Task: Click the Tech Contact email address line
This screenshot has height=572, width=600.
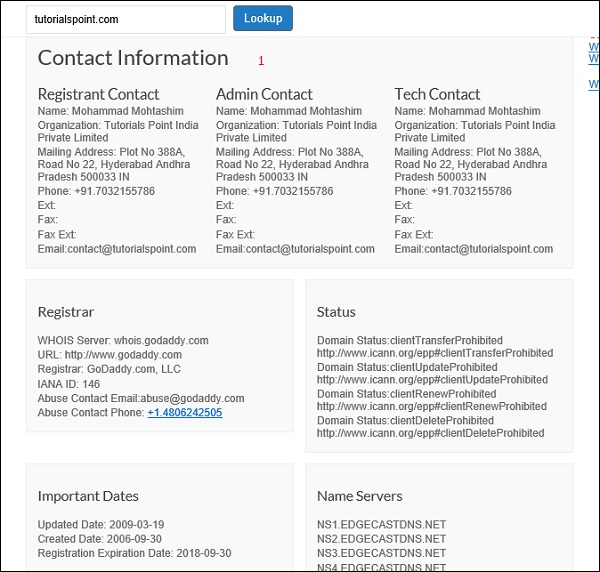Action: 474,249
